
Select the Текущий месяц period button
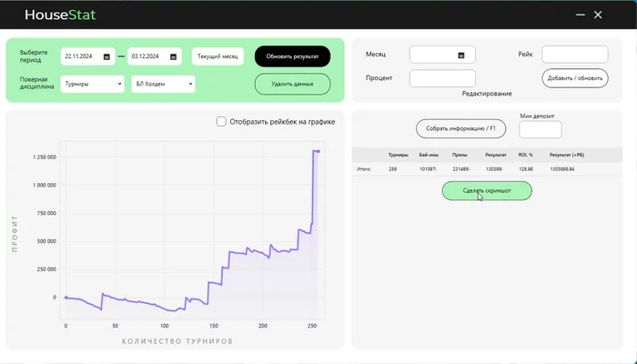pyautogui.click(x=218, y=56)
